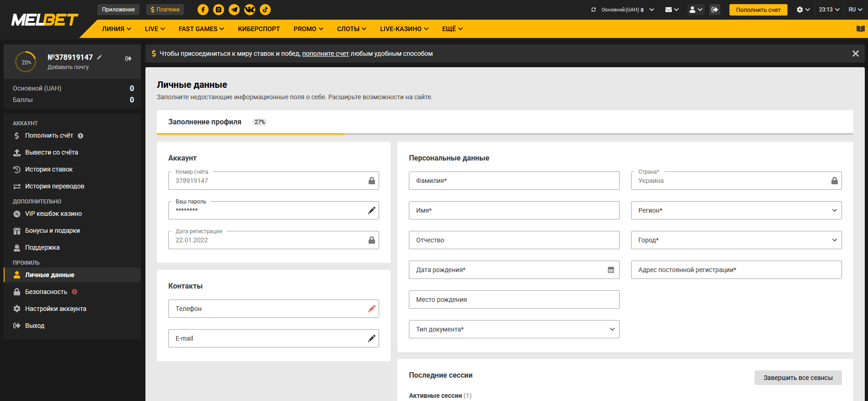Refresh the balance with the reload icon
The width and height of the screenshot is (868, 401).
click(x=594, y=10)
